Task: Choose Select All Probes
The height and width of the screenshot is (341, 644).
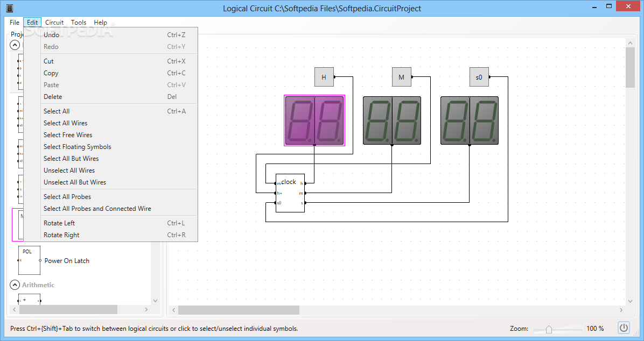Action: [x=111, y=197]
